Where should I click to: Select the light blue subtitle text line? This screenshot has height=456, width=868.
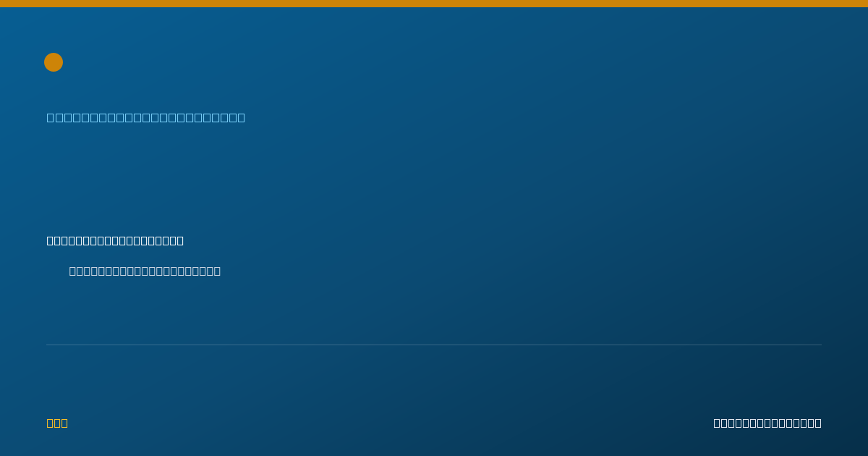pyautogui.click(x=146, y=117)
